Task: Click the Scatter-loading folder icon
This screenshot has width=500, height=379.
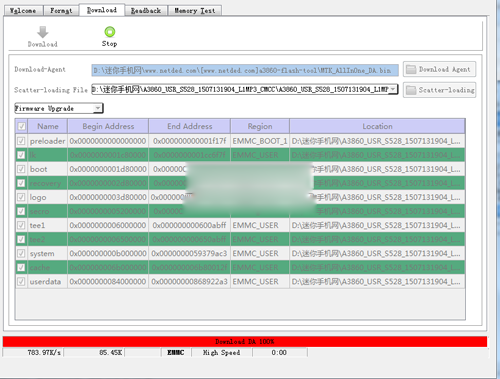Action: tap(411, 90)
